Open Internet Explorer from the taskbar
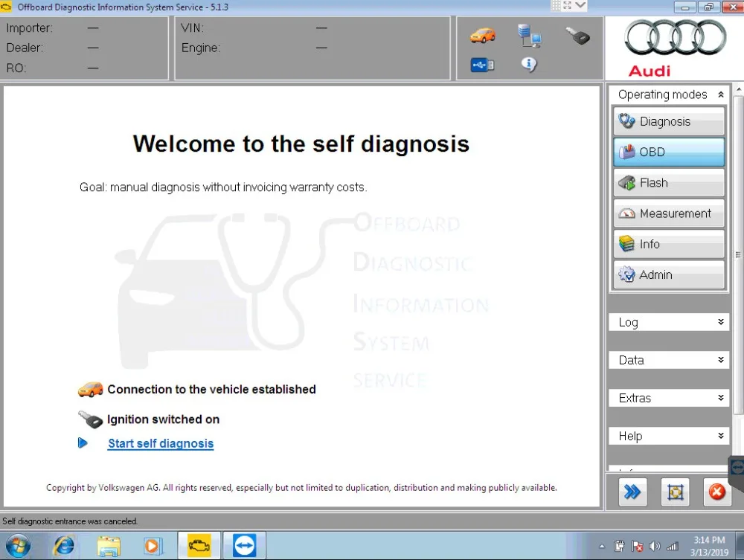This screenshot has height=560, width=744. [x=63, y=546]
